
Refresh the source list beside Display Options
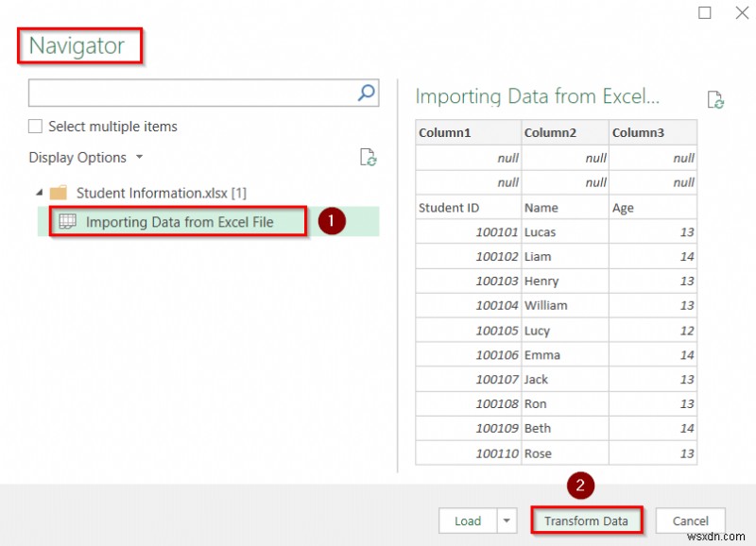(368, 158)
